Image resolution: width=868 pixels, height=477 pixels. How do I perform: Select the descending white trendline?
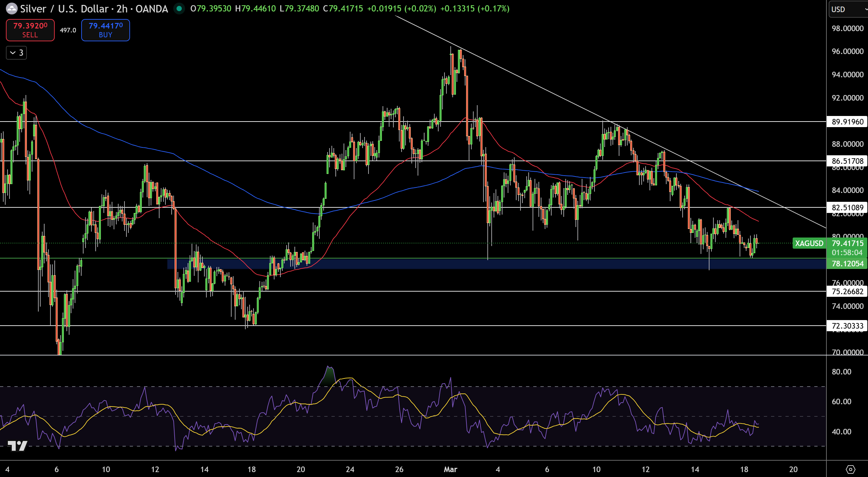(x=611, y=121)
